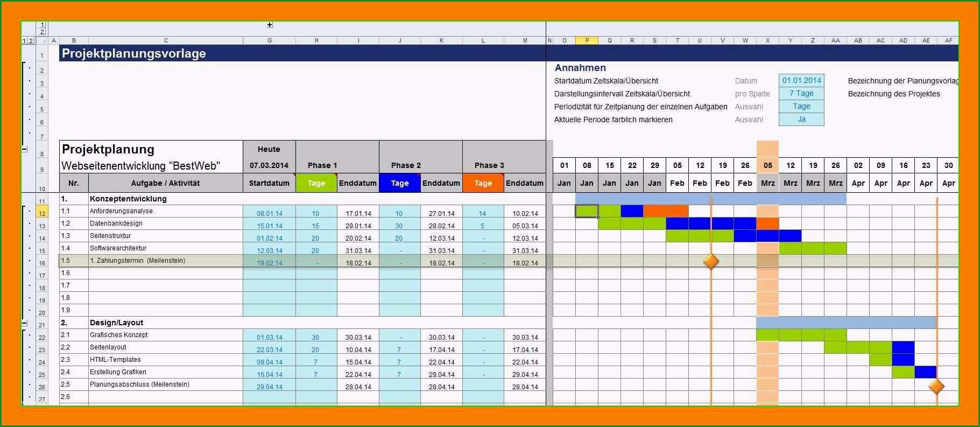980x427 pixels.
Task: Select the '30' Apr timeline header
Action: point(948,165)
